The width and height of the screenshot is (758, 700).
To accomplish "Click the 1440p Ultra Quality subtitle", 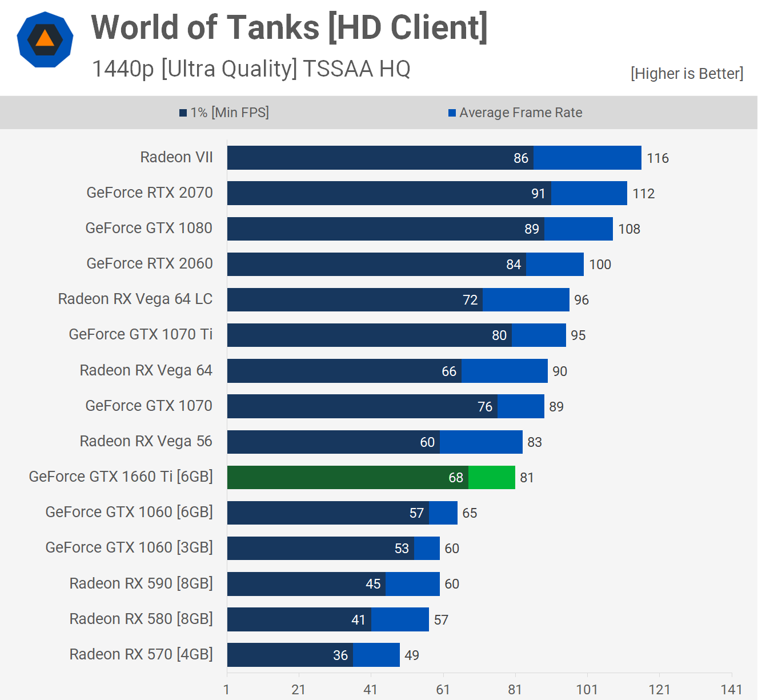I will pos(251,69).
